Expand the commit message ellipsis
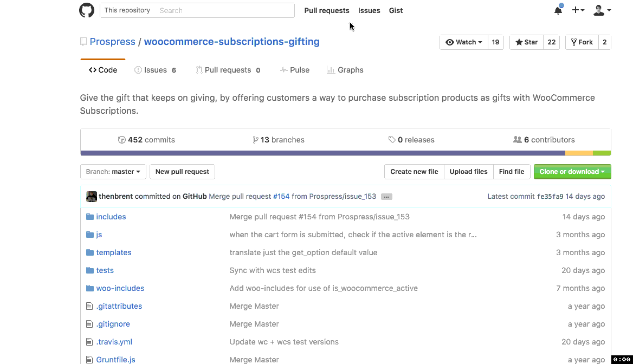Viewport: 633px width, 364px height. click(386, 197)
